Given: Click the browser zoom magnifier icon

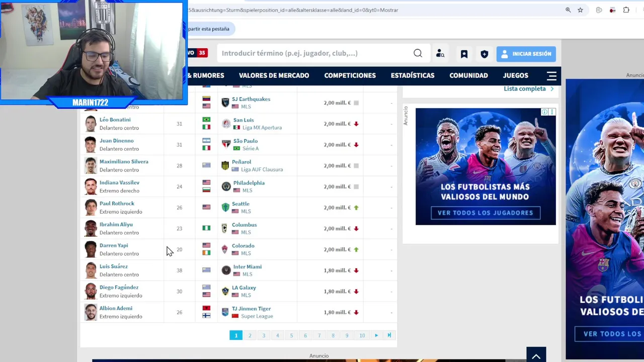Looking at the screenshot, I should pos(568,10).
